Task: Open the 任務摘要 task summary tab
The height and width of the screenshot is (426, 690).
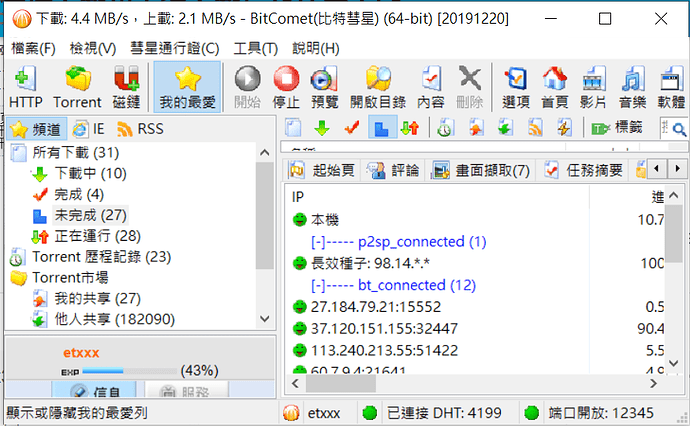Action: coord(584,170)
